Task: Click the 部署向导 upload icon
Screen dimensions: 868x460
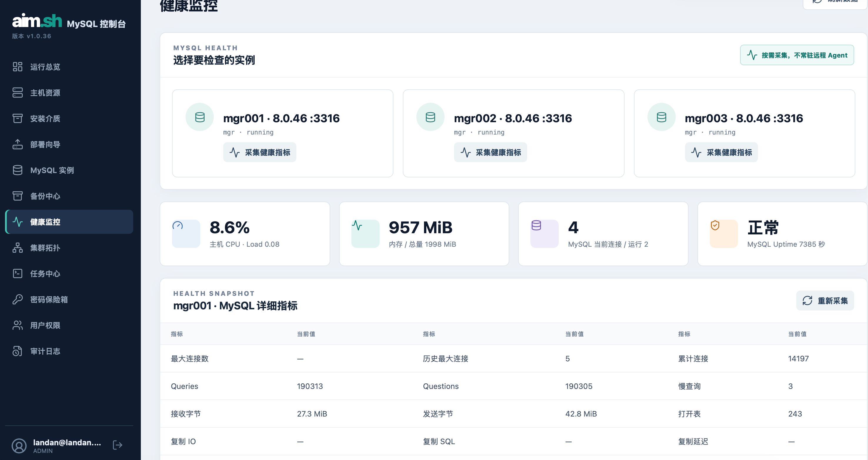Action: click(18, 144)
